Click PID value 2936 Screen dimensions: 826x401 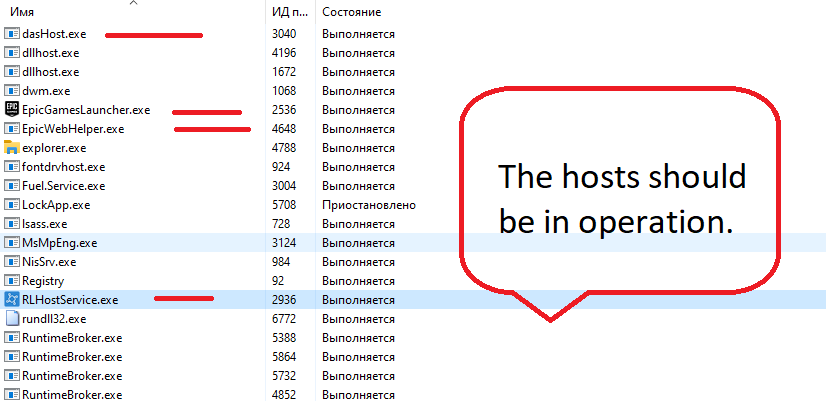click(284, 300)
